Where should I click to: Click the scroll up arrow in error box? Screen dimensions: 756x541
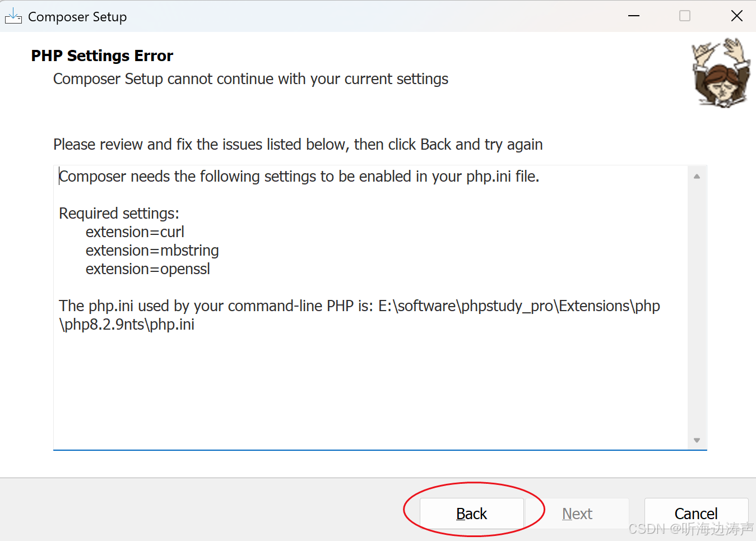click(x=697, y=177)
